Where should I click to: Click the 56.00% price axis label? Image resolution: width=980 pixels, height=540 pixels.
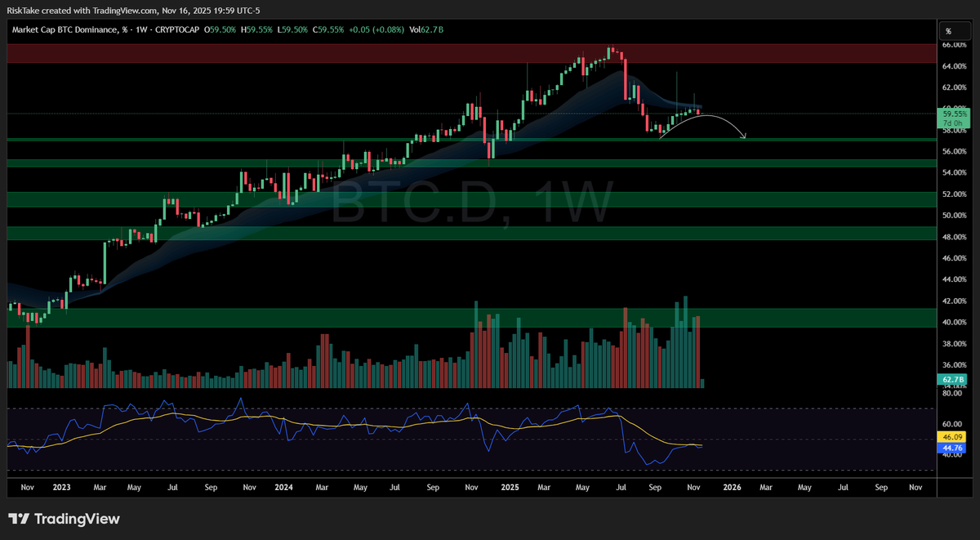[955, 152]
